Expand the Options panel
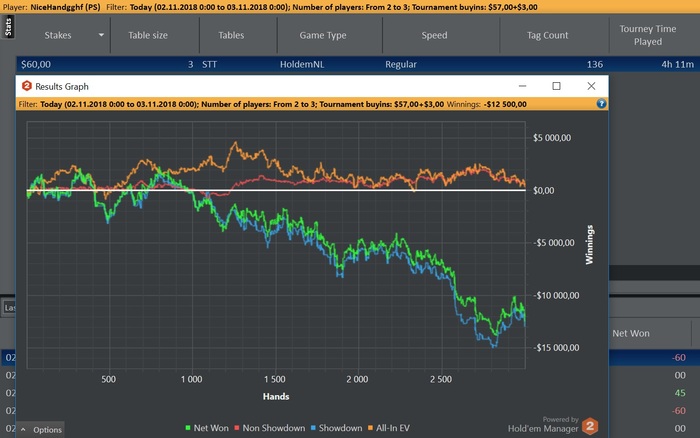This screenshot has height=438, width=700. coord(41,430)
